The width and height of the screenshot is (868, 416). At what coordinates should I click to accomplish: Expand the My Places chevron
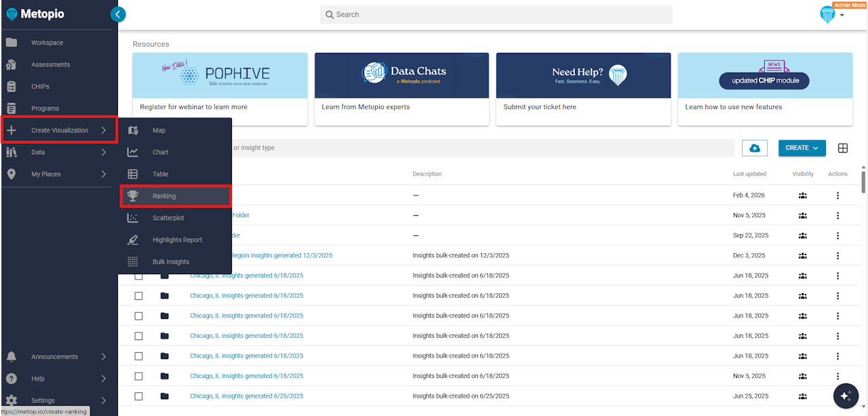(x=104, y=174)
